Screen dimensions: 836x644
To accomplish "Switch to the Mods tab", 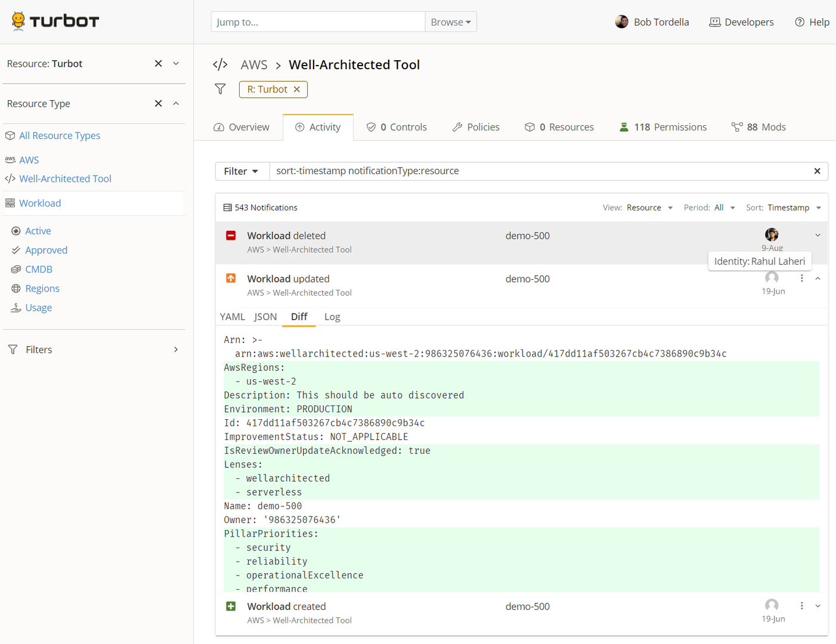I will click(x=758, y=127).
